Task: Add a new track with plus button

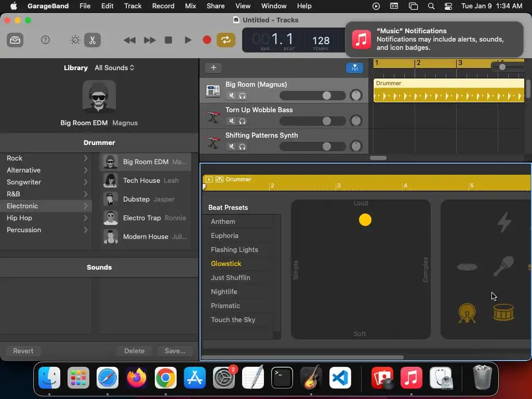Action: 214,68
